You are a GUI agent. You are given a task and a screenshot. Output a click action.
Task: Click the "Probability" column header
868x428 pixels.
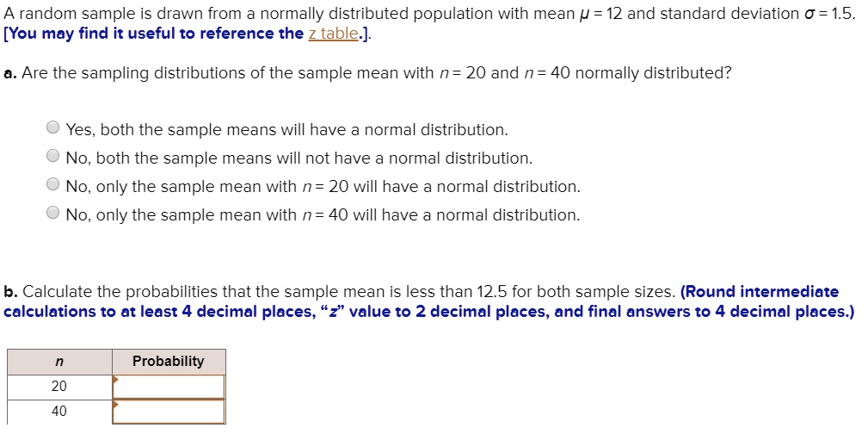(x=169, y=362)
